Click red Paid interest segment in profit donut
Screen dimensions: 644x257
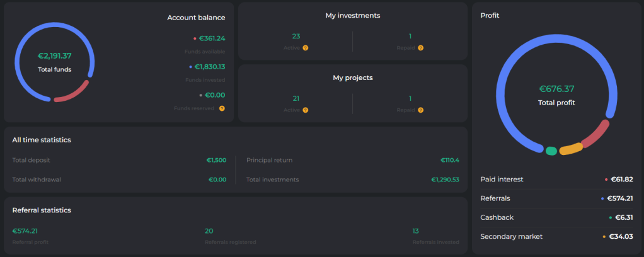click(x=596, y=134)
